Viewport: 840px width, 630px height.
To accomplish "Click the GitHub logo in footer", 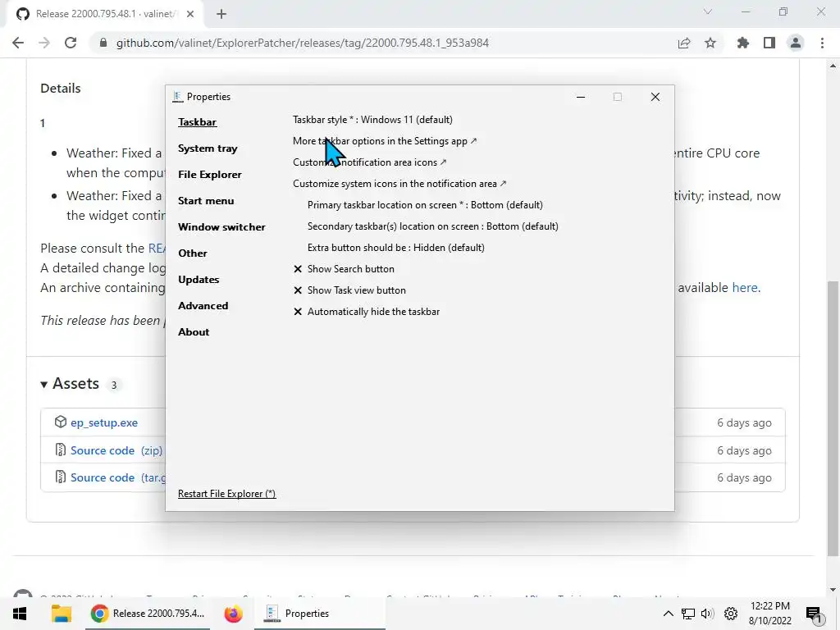I will pos(22,595).
